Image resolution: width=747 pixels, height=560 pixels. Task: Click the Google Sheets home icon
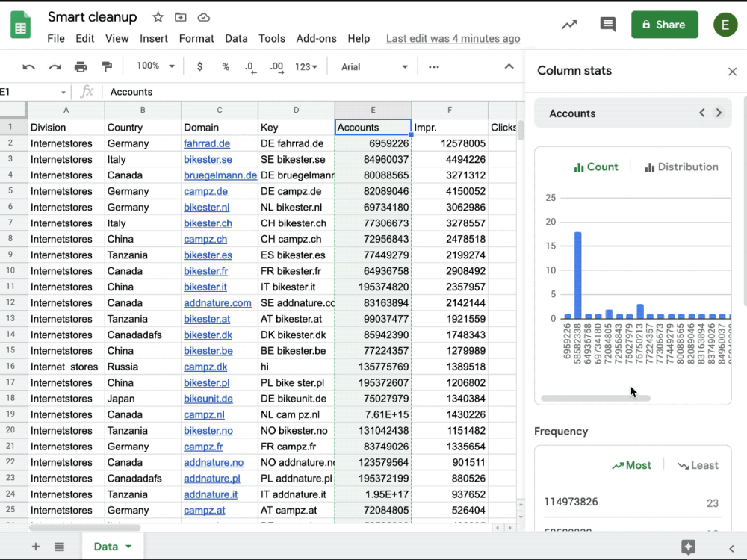20,25
